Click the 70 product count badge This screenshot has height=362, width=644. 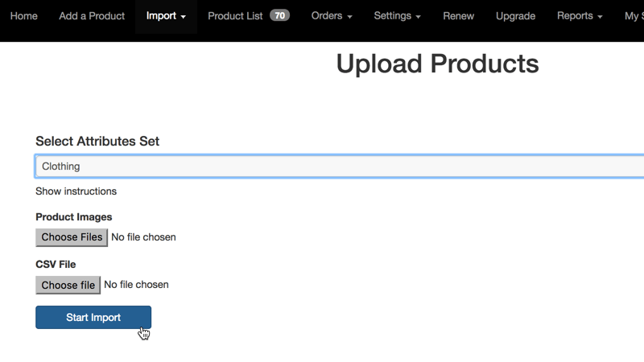(x=279, y=16)
